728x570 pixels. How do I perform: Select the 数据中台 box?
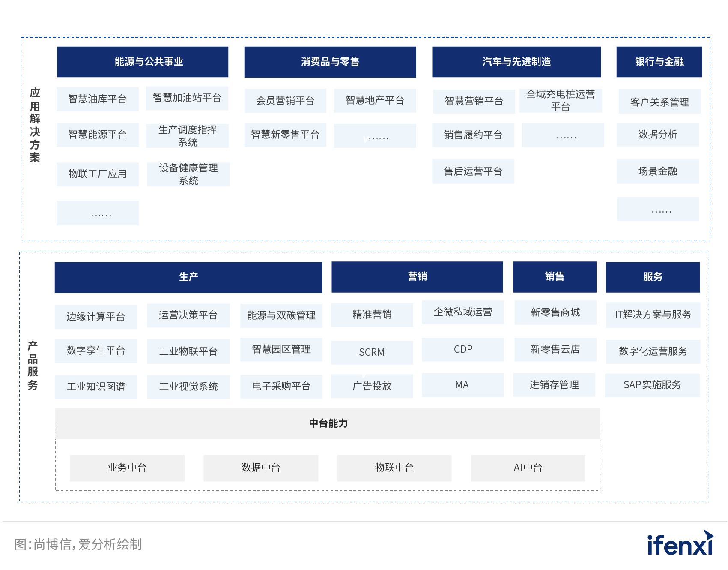pyautogui.click(x=260, y=468)
